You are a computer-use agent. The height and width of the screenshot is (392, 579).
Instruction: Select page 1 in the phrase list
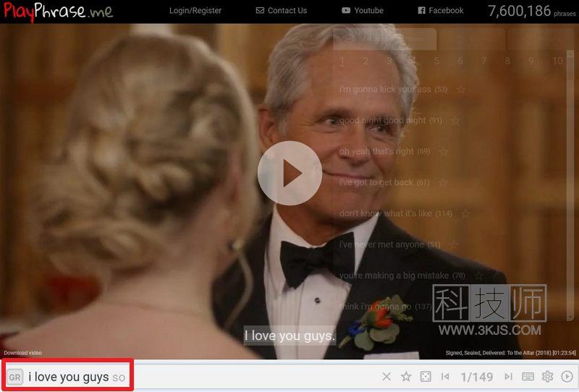point(342,61)
